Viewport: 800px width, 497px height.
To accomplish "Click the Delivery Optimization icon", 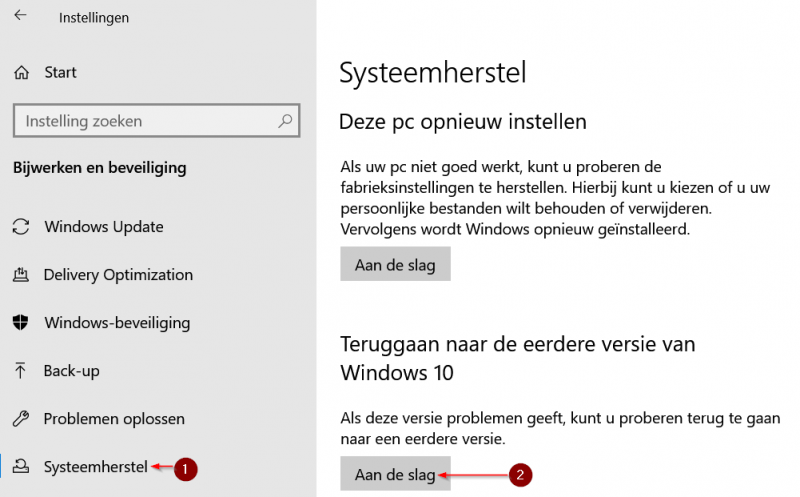I will [21, 275].
